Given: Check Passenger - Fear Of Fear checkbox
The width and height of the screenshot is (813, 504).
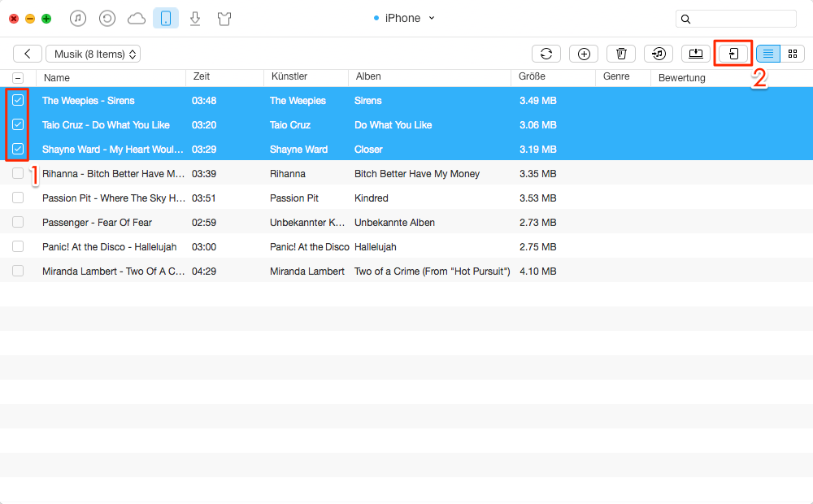Looking at the screenshot, I should (x=18, y=222).
